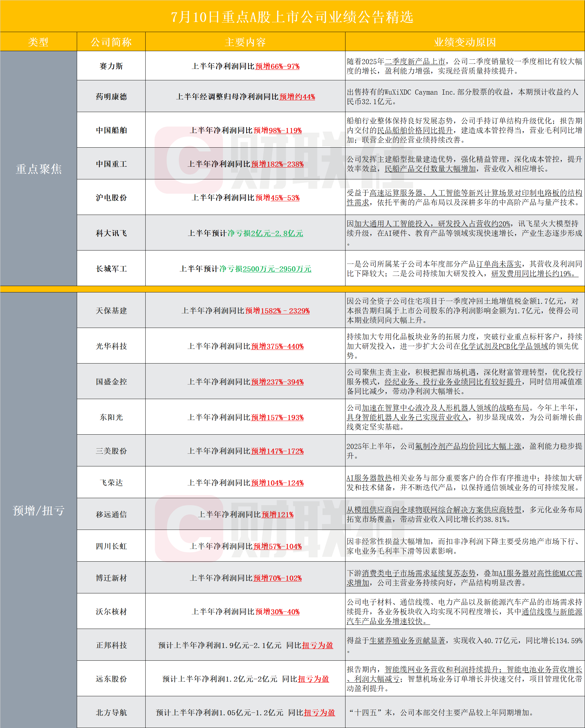Click company name 东阳光
585x728 pixels.
coord(111,417)
